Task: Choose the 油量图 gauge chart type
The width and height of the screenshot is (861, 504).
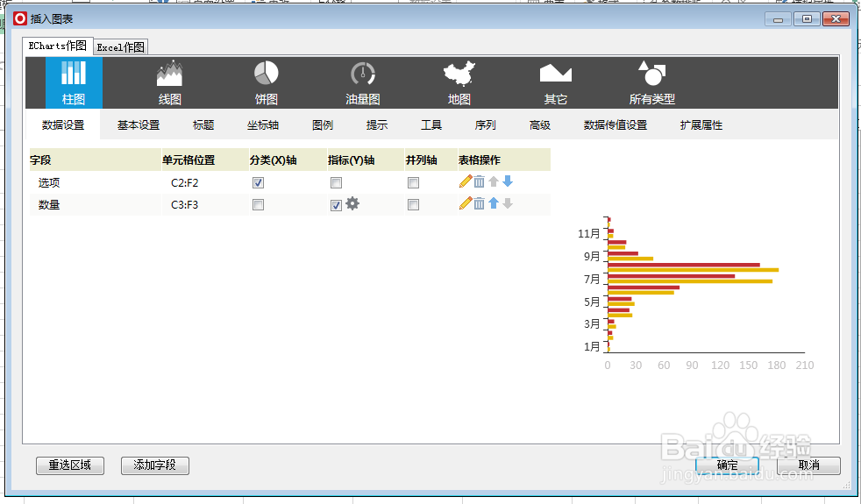Action: coord(362,82)
